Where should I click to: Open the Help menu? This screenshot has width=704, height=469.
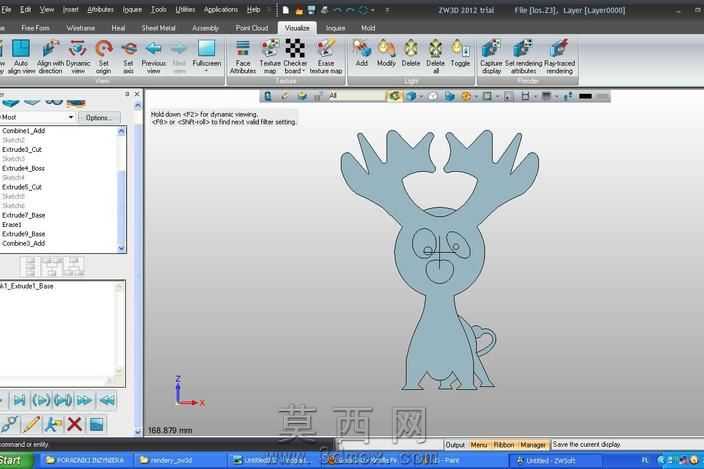tap(254, 9)
